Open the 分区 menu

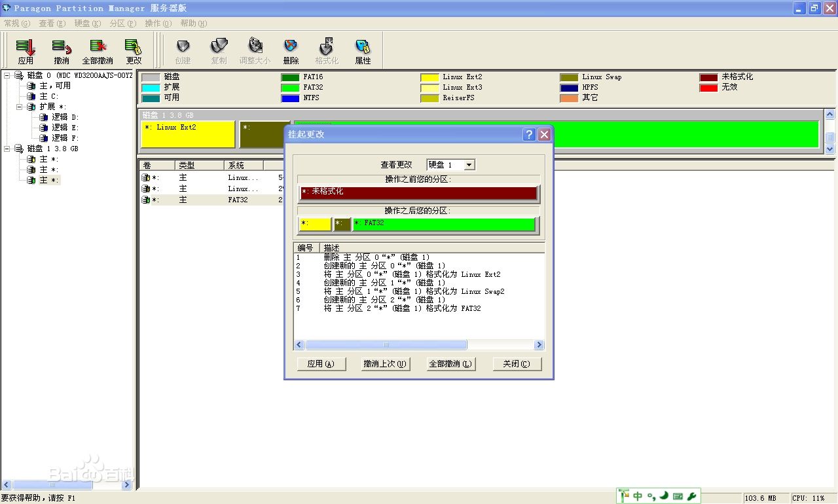(x=122, y=24)
